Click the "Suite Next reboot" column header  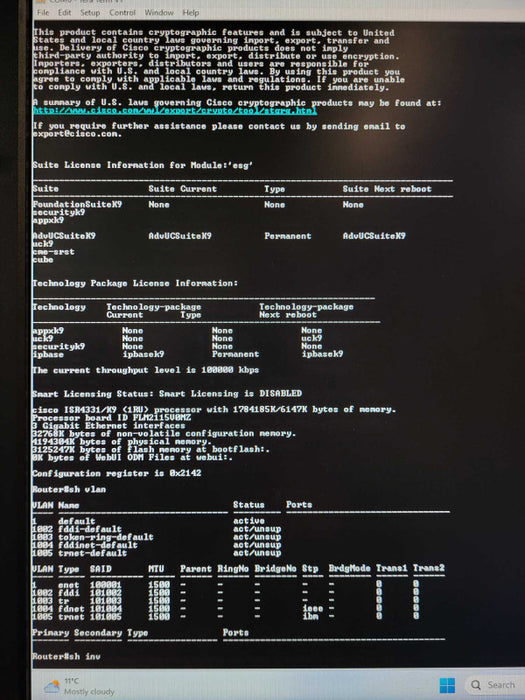pos(387,188)
